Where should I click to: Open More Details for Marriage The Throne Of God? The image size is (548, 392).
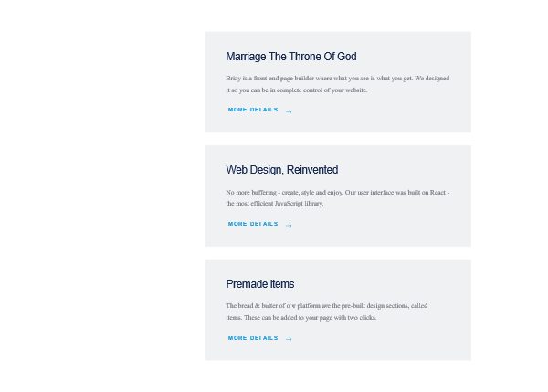point(253,110)
